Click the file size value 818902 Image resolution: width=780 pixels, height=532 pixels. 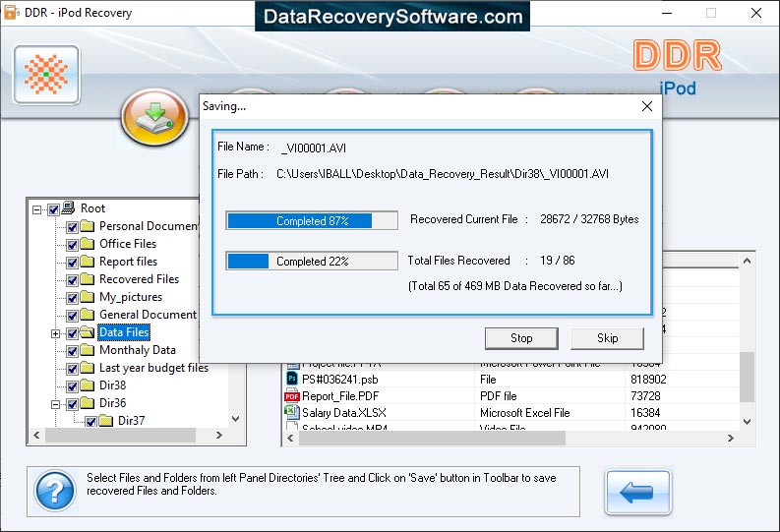click(x=648, y=380)
